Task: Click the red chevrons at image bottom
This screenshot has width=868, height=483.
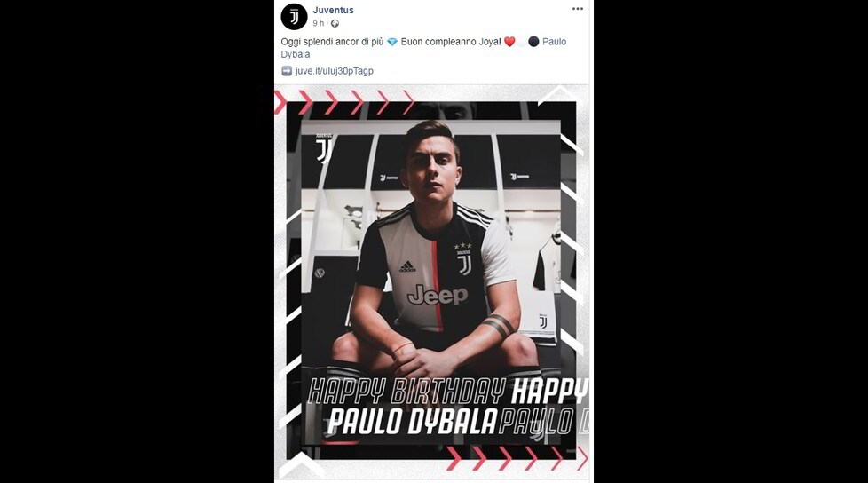Action: coord(517,459)
